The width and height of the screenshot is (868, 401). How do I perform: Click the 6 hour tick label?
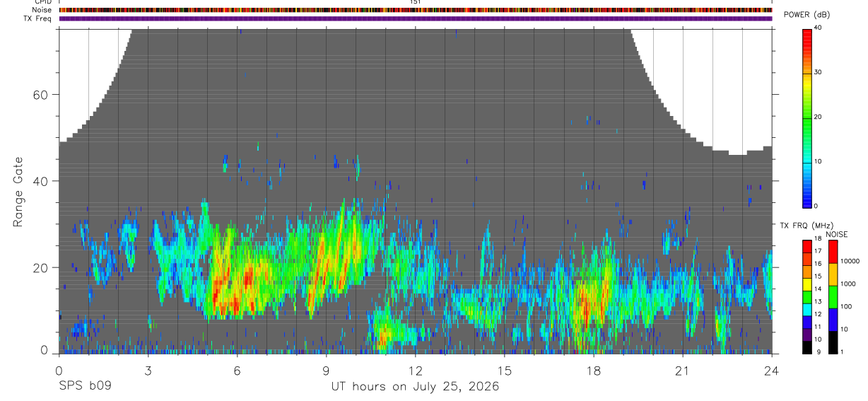pos(237,371)
